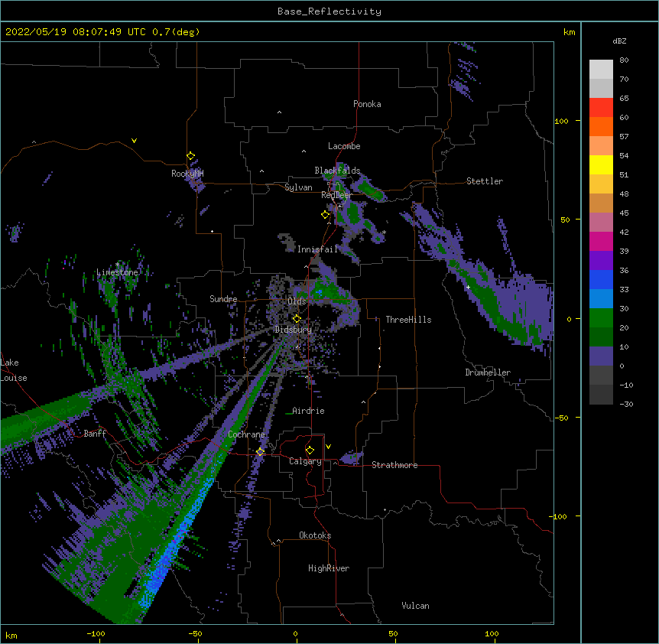Screen dimensions: 659x644
Task: Select the red 60-65 dBZ legend swatch
Action: (601, 107)
